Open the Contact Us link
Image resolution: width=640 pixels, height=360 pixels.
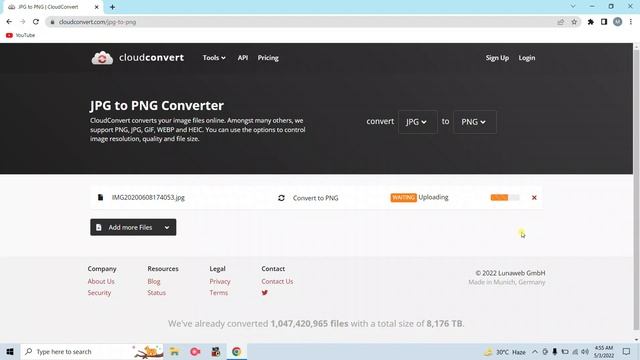[x=277, y=281]
